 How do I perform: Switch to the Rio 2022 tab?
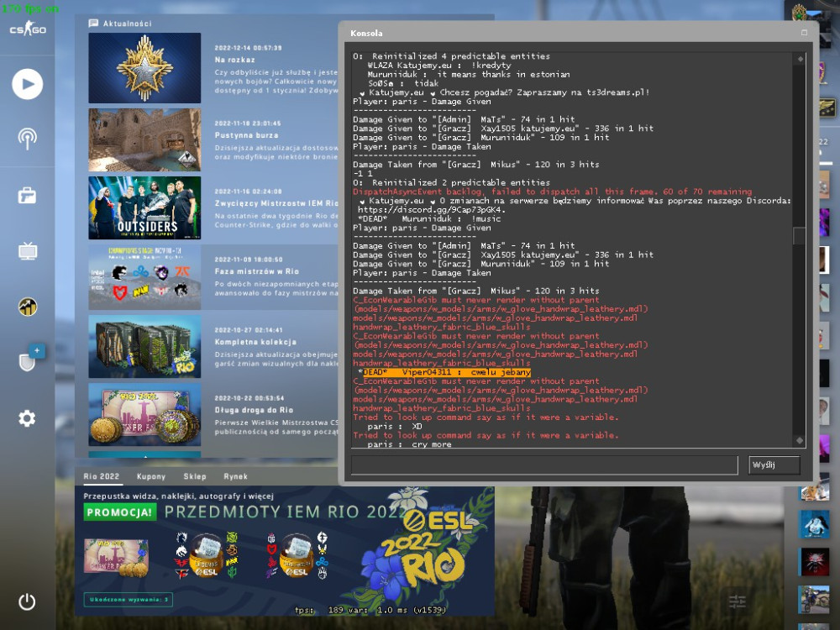(102, 476)
